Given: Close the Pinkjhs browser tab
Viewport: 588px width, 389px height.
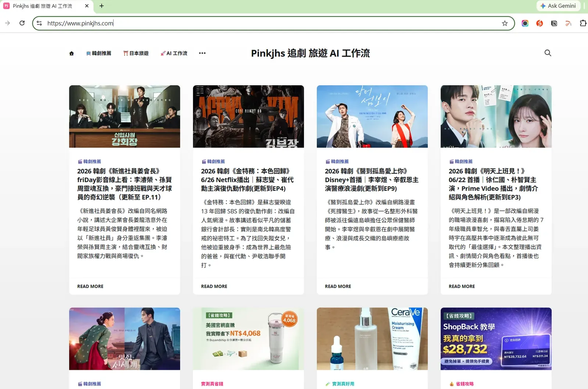Looking at the screenshot, I should pyautogui.click(x=87, y=6).
